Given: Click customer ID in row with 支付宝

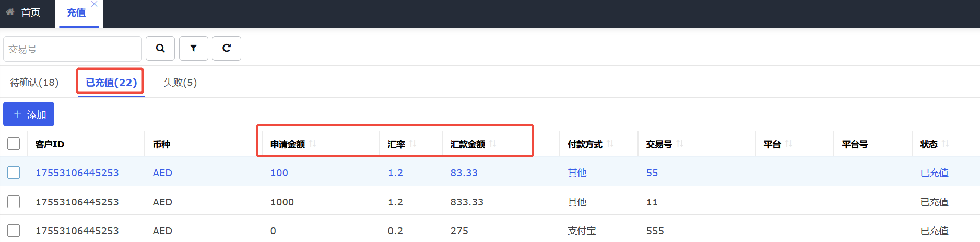Looking at the screenshot, I should (77, 231).
